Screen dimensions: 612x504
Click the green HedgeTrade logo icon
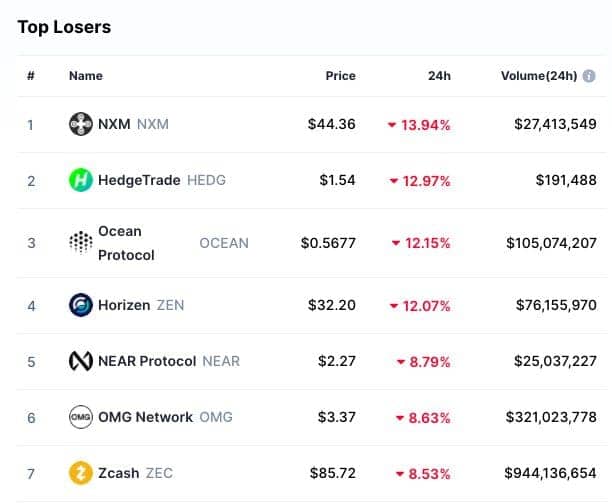click(x=81, y=180)
